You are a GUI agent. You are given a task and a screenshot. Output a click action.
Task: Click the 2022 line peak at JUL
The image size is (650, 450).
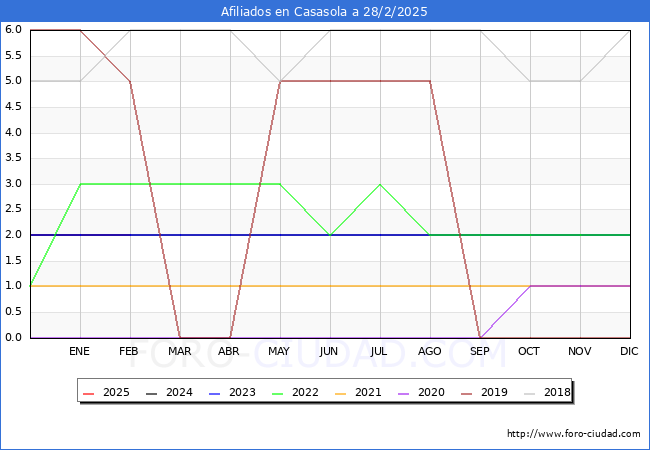[x=380, y=184]
